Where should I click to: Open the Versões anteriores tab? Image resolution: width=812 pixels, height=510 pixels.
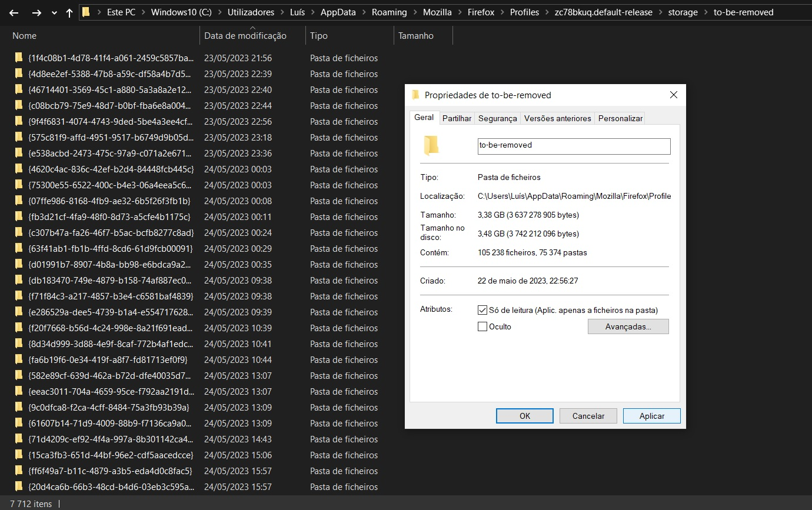tap(557, 118)
